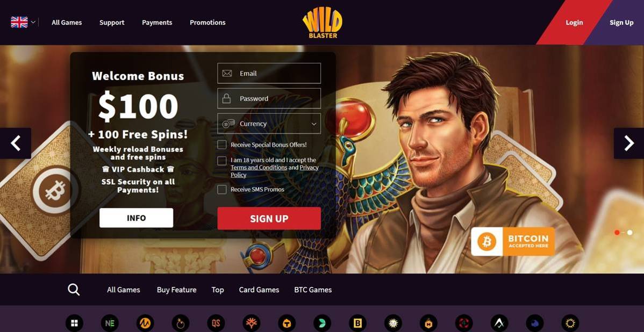Screen dimensions: 644x332
Task: Open the Terms and Conditions link
Action: tap(259, 168)
